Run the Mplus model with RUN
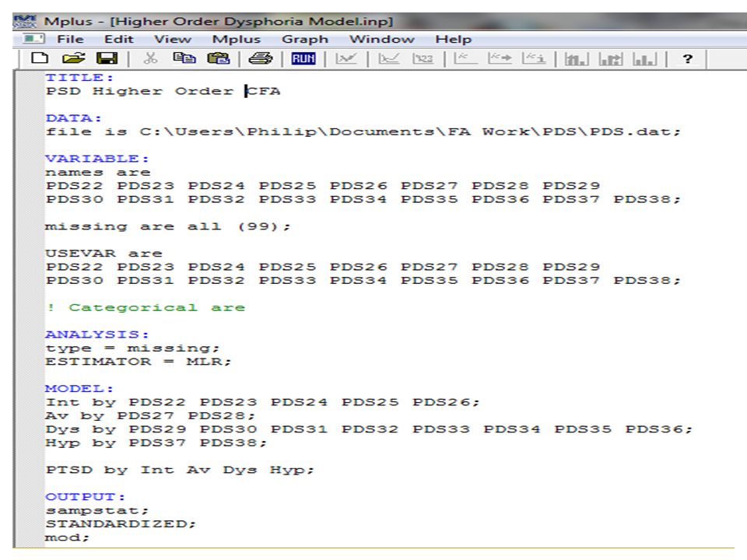The height and width of the screenshot is (560, 747). [303, 58]
